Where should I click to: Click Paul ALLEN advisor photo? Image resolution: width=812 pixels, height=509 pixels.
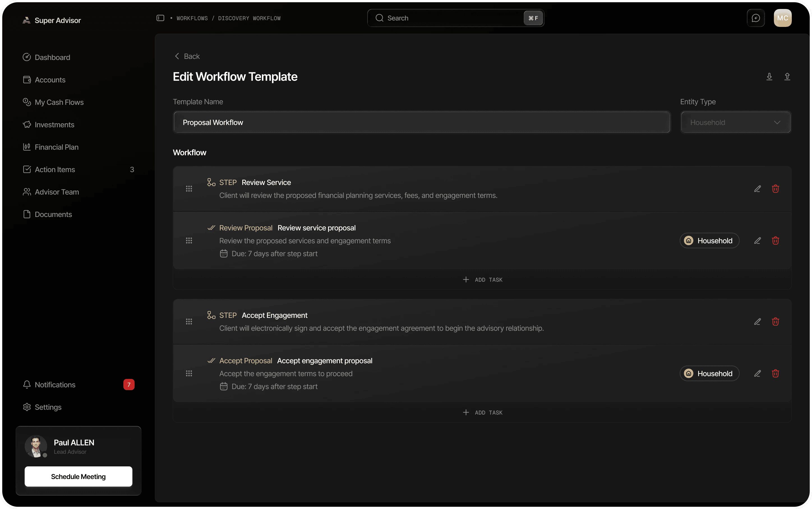coord(36,446)
